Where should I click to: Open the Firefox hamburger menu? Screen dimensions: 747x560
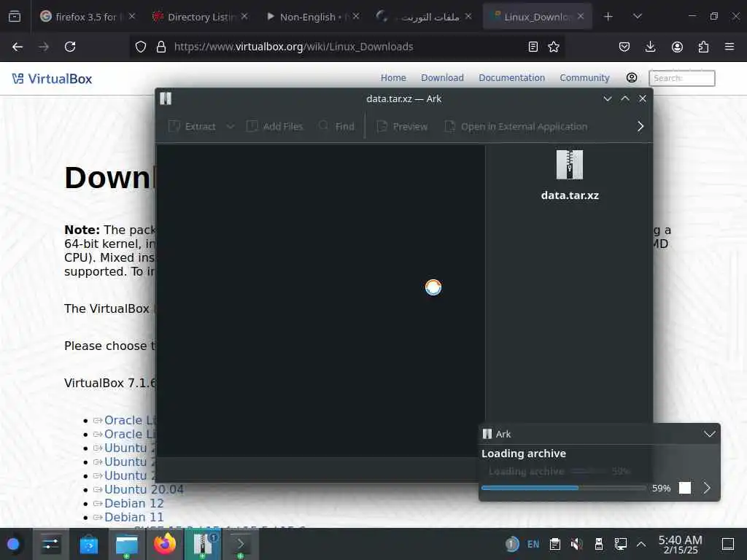tap(729, 47)
